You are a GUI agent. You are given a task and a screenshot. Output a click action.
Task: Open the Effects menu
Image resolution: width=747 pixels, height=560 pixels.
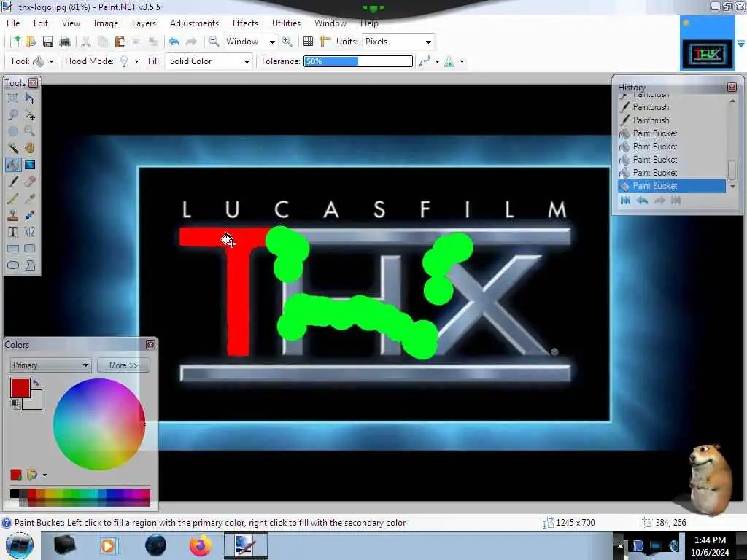245,23
